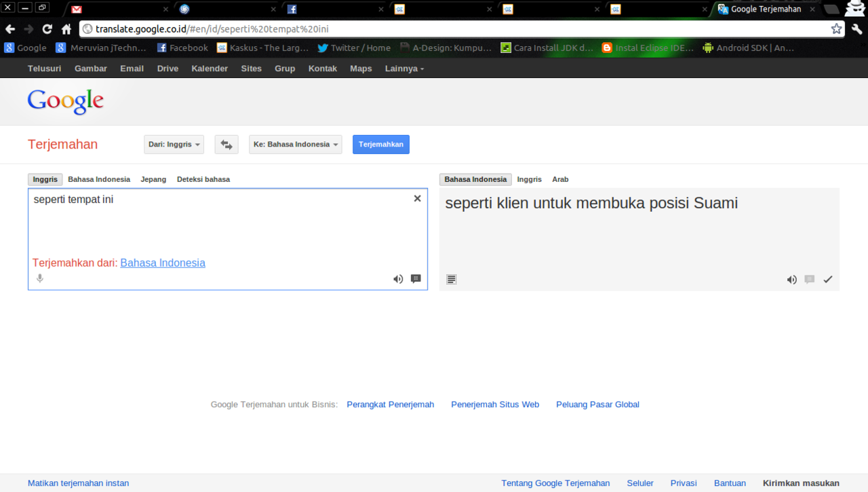Screen dimensions: 868x492
Task: Expand the Ke: Bahasa Indonesia dropdown
Action: [296, 145]
